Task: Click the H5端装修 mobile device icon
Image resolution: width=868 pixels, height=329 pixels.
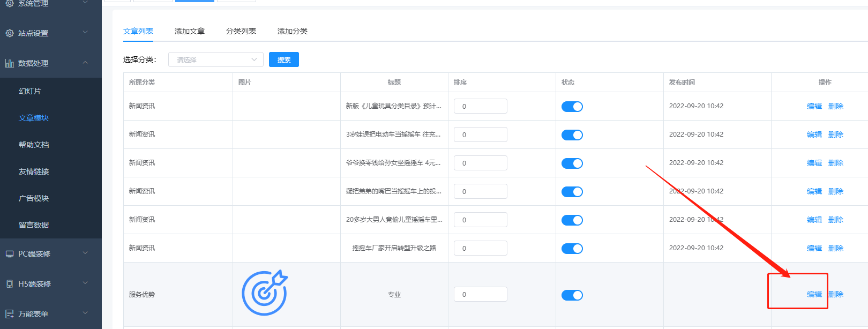Action: [x=10, y=284]
